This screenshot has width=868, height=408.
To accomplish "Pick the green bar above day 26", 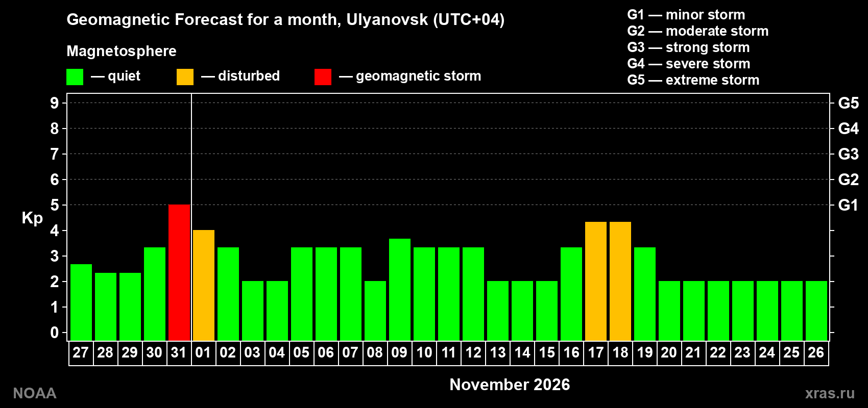I will pos(816,311).
